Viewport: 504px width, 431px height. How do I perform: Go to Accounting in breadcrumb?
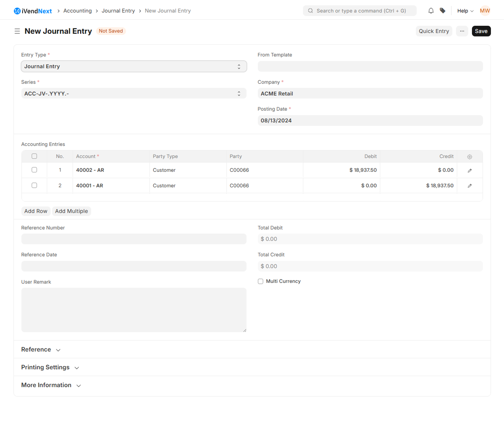[78, 11]
